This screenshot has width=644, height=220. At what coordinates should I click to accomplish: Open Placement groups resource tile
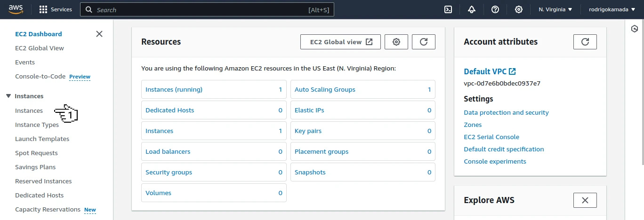click(x=363, y=151)
